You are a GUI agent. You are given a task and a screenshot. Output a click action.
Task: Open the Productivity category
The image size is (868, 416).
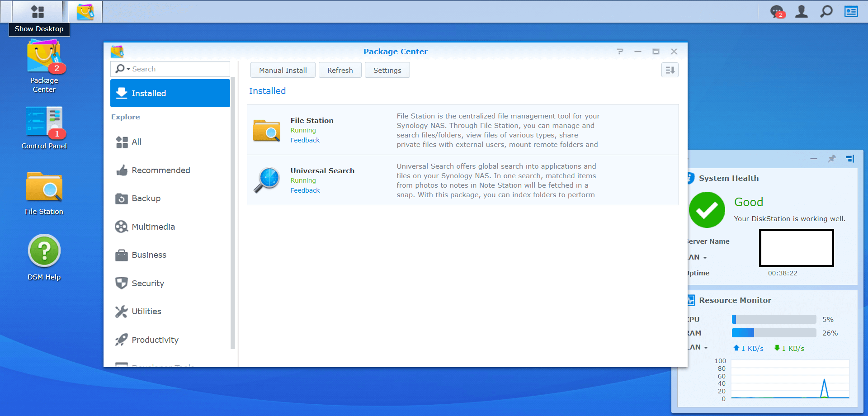[x=170, y=340]
